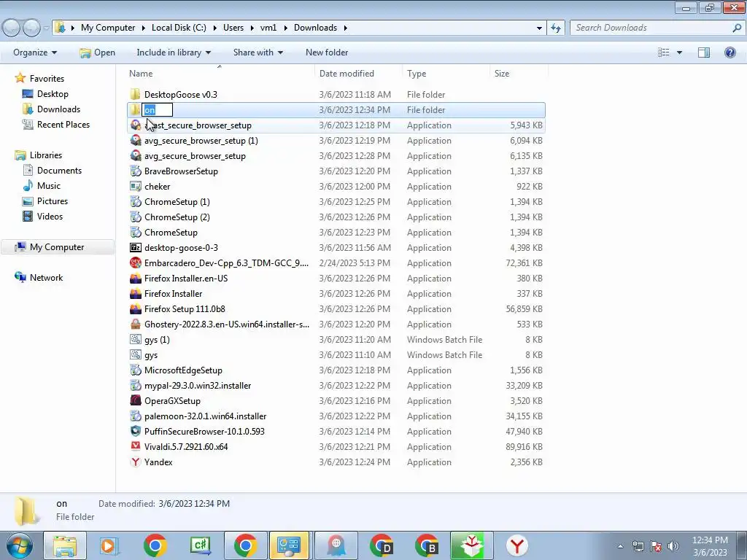Click the Firefox Setup 111.0b8 icon

(x=135, y=309)
